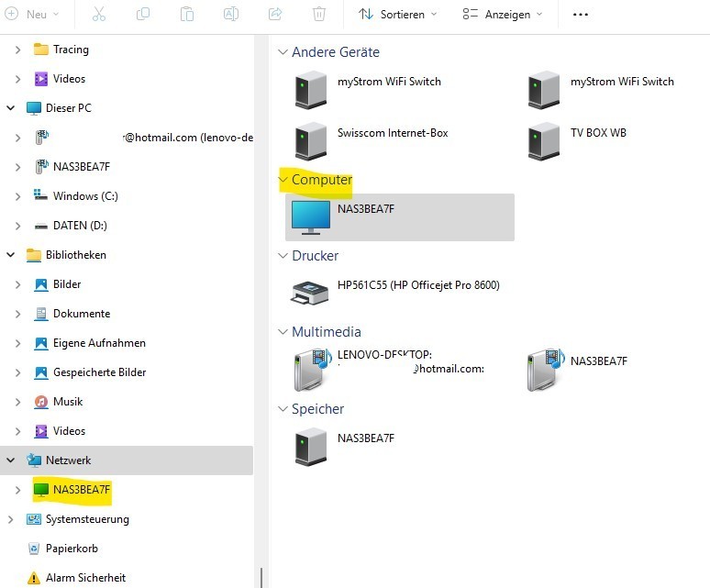This screenshot has height=588, width=710.
Task: Click the Speicher group heading text
Action: pyautogui.click(x=318, y=409)
